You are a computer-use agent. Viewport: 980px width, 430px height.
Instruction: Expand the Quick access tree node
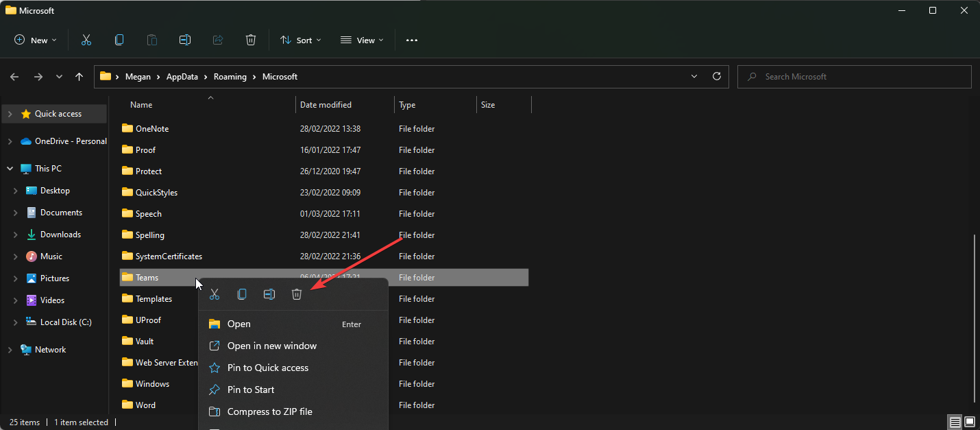(x=10, y=114)
